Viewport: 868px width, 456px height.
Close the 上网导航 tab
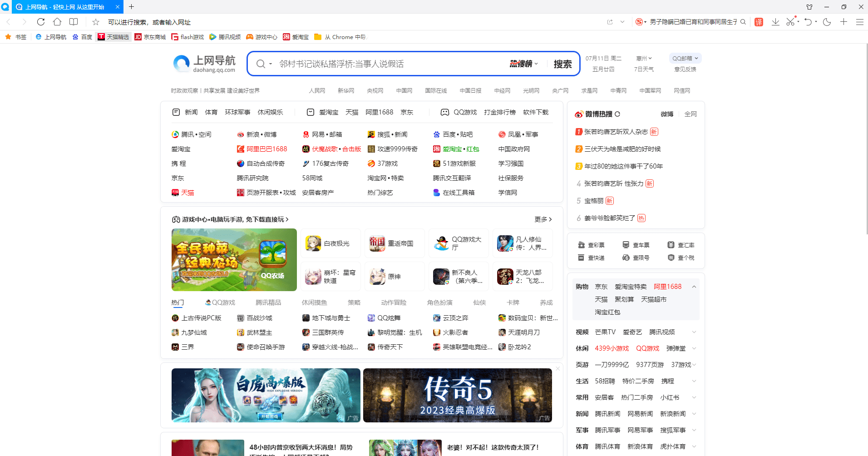117,7
